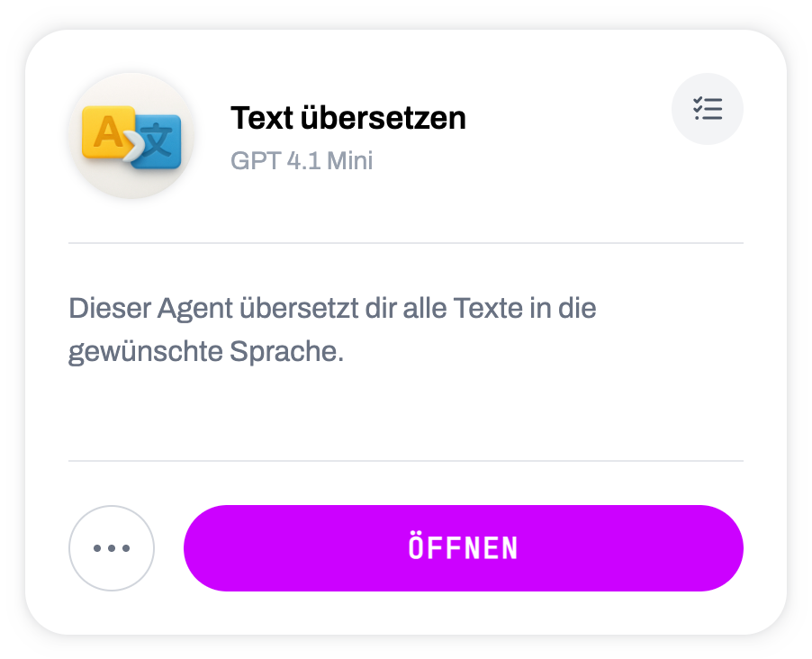Click the GPT 4.1 Mini model label
This screenshot has height=659, width=812.
(x=302, y=160)
